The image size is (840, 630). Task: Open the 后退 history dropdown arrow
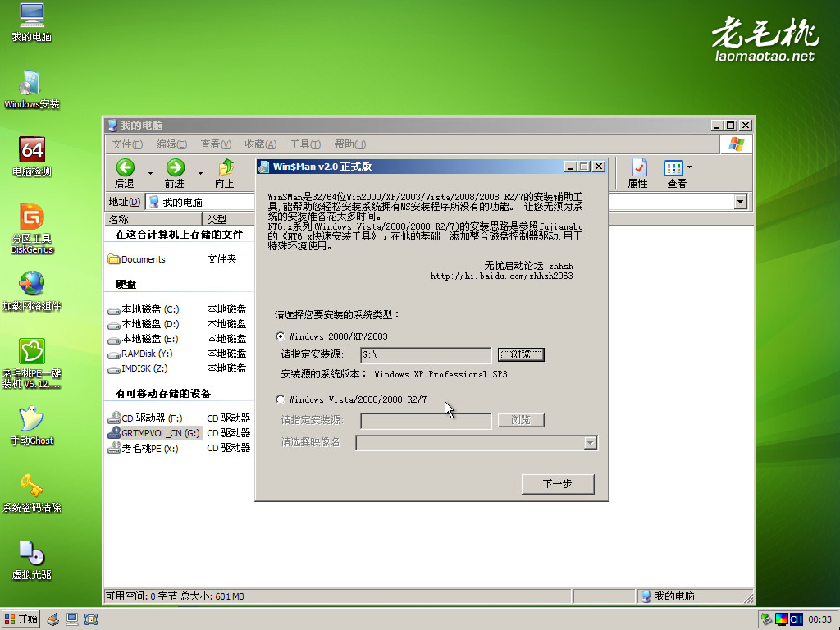point(150,174)
